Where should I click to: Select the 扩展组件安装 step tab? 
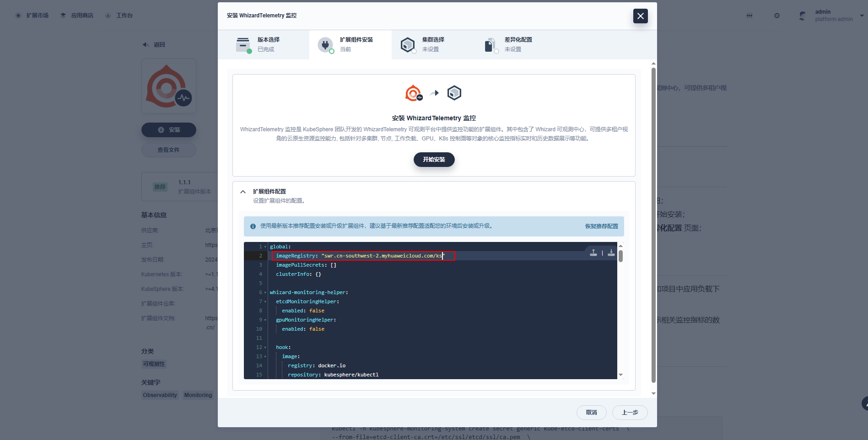coord(350,44)
